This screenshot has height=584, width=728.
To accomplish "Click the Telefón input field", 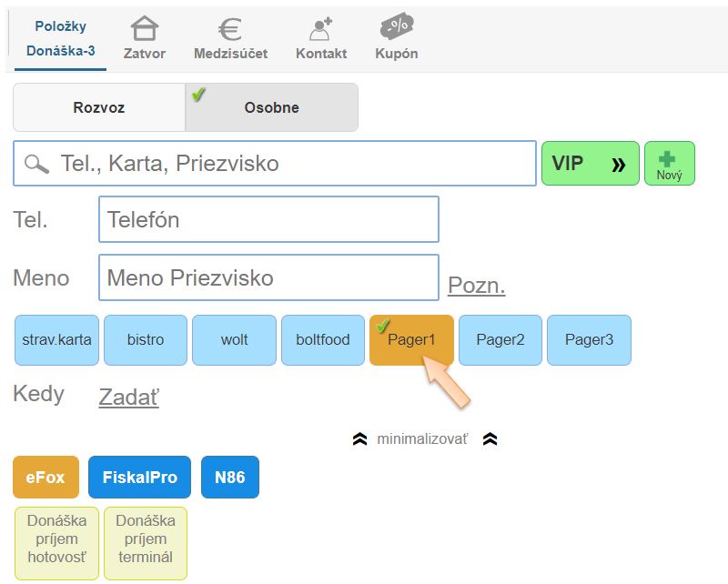I will (x=268, y=219).
